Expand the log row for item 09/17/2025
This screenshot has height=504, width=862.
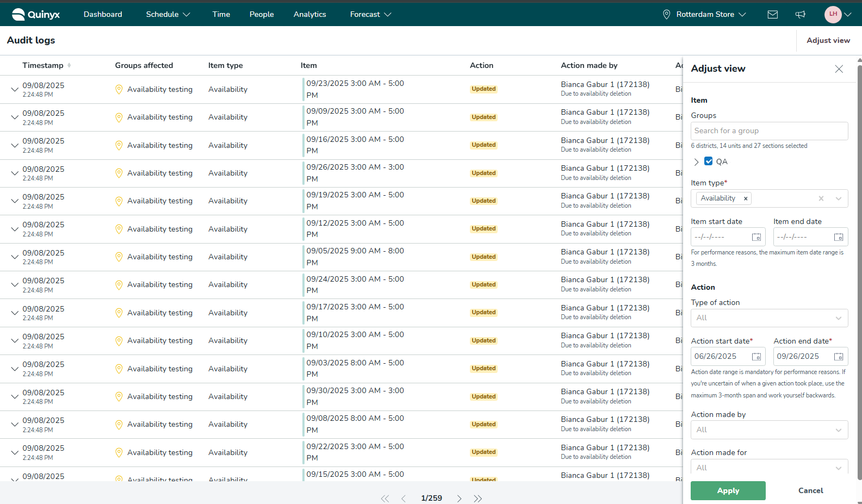coord(15,313)
